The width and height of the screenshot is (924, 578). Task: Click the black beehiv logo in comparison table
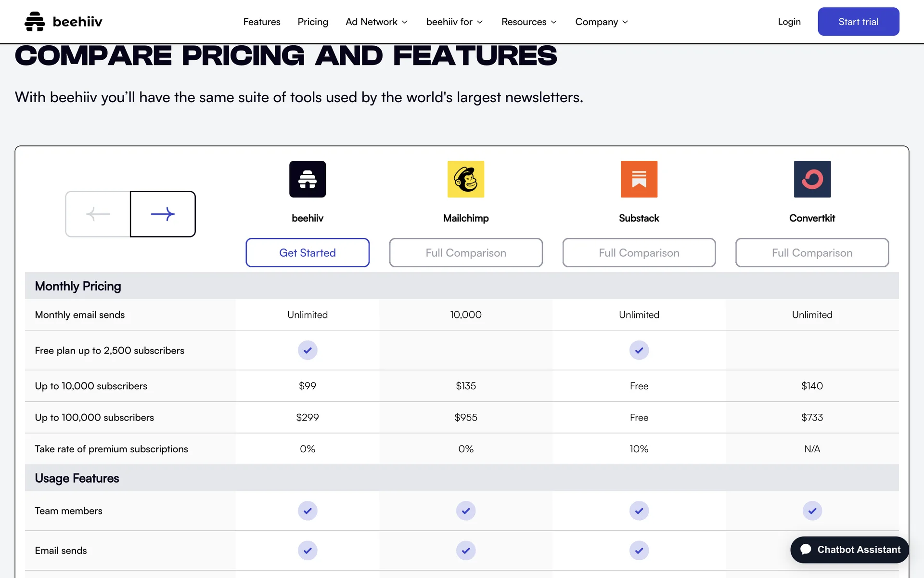point(308,179)
